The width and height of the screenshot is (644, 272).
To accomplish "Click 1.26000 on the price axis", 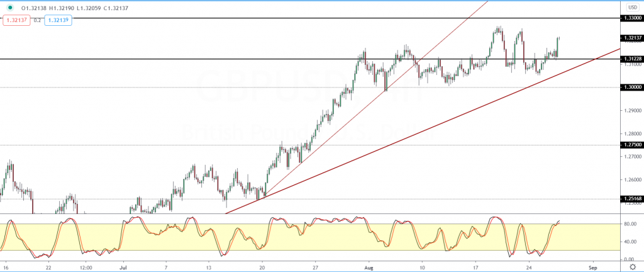I will (x=631, y=179).
